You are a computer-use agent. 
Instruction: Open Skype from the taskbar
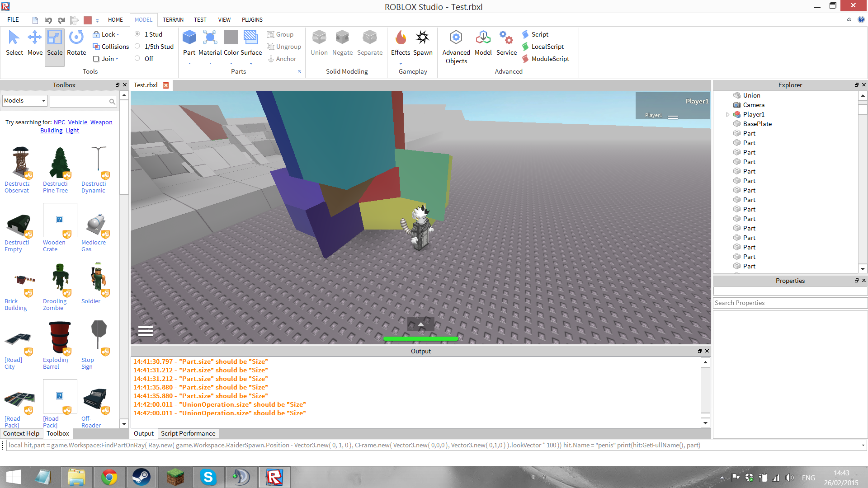208,477
